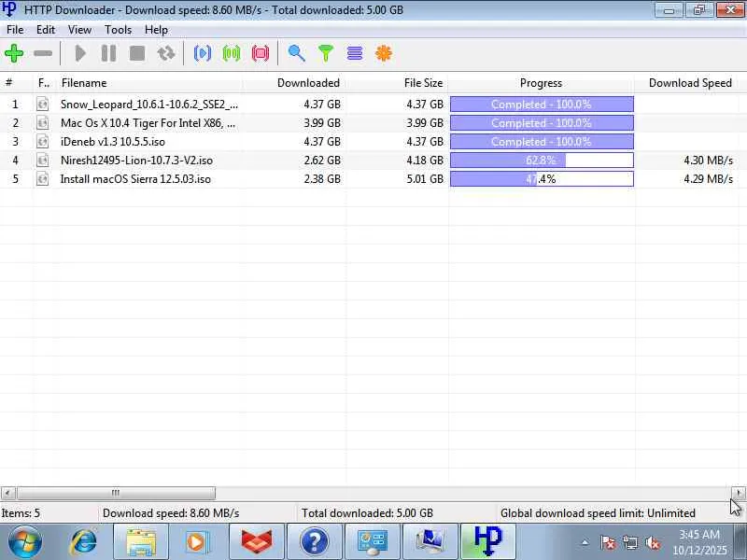Click the 4.29 MB/s download speed cell
Image resolution: width=747 pixels, height=560 pixels.
[708, 179]
